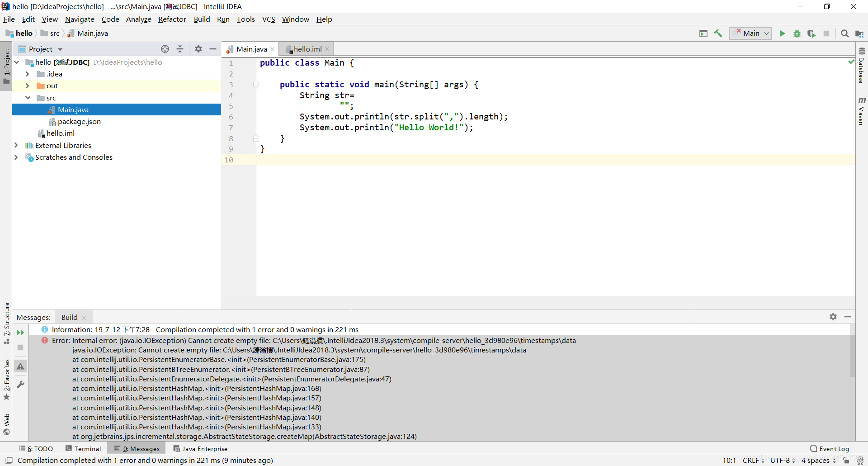
Task: Toggle the Web side panel
Action: [x=6, y=424]
